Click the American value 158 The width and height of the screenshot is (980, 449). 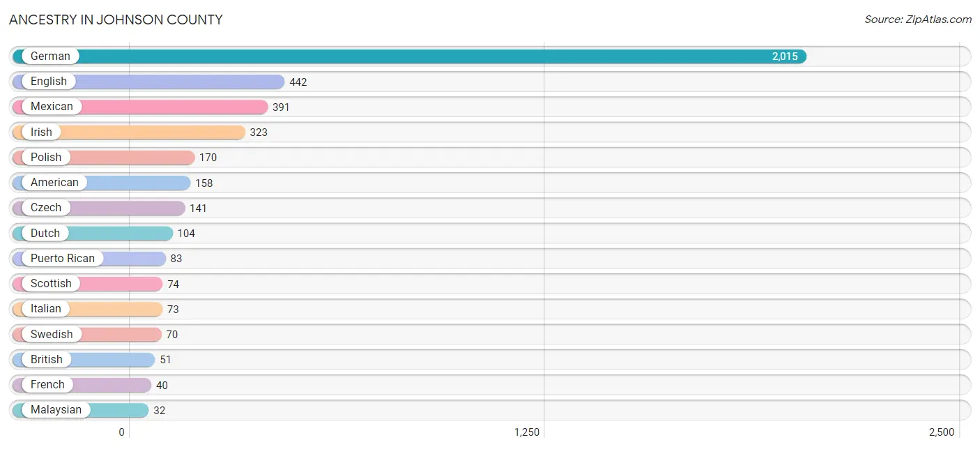(x=204, y=183)
